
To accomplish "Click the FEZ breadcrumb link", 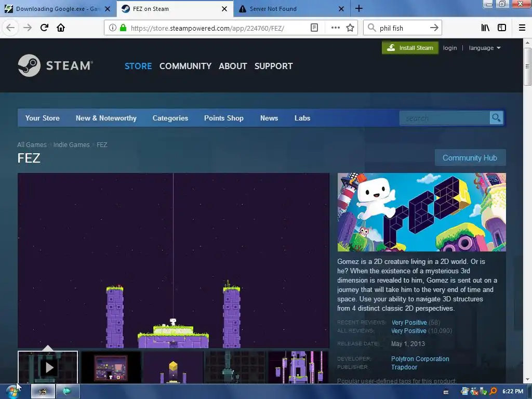I will point(102,144).
